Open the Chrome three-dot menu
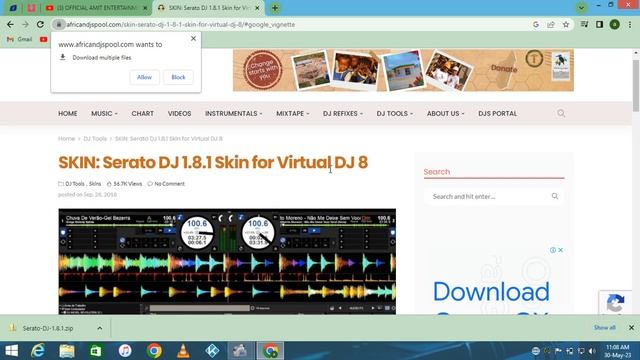The image size is (640, 360). click(630, 24)
